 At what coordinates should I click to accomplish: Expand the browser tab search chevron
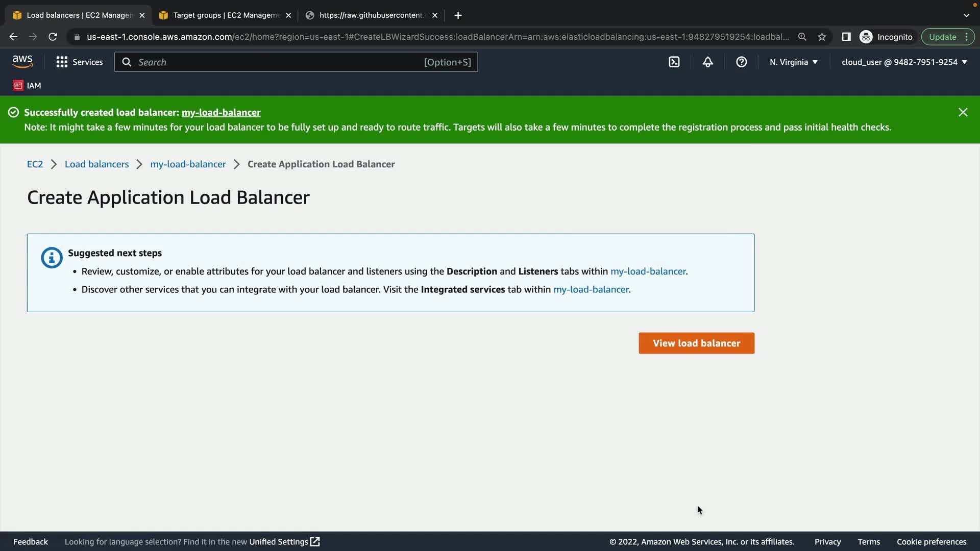(x=966, y=15)
